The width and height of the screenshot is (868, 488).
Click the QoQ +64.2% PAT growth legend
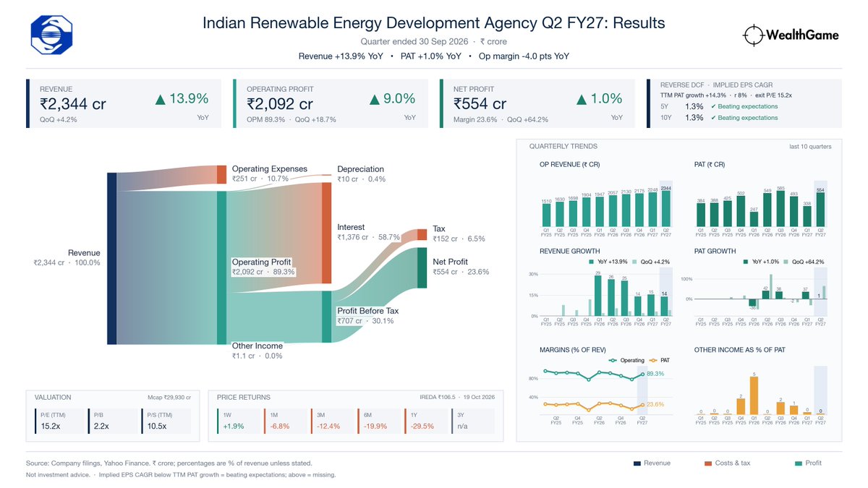point(805,262)
